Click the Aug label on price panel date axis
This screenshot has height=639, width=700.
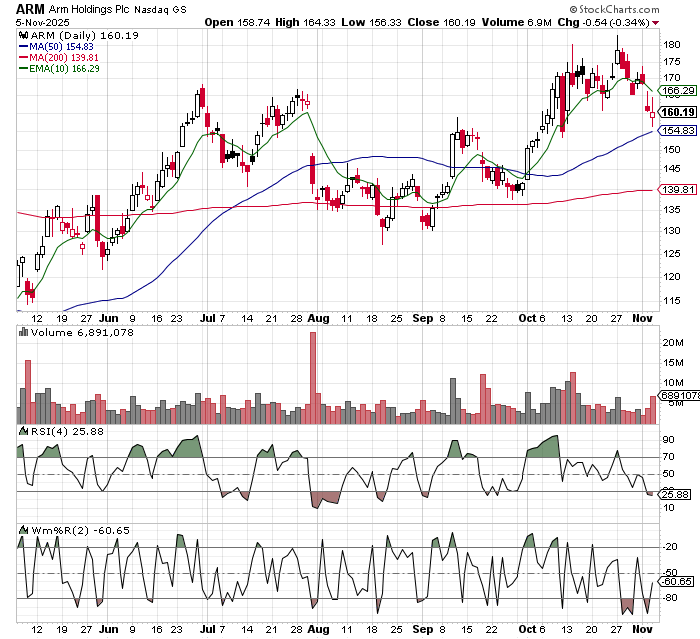318,318
